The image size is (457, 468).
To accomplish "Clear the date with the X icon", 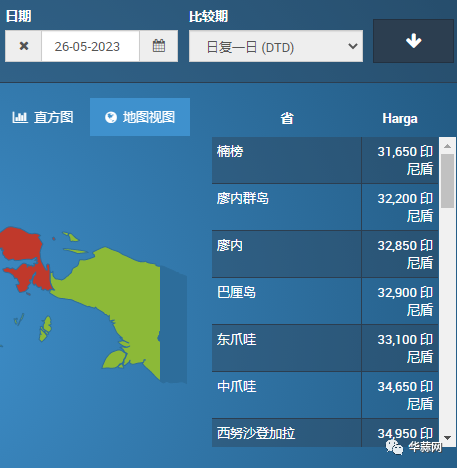I will coord(23,46).
